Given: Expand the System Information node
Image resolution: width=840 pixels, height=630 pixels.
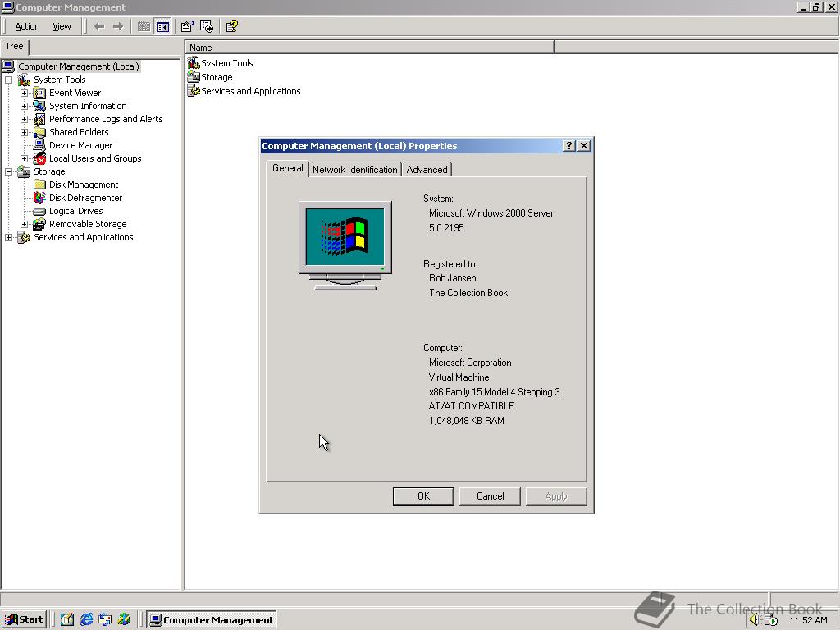Looking at the screenshot, I should click(24, 106).
